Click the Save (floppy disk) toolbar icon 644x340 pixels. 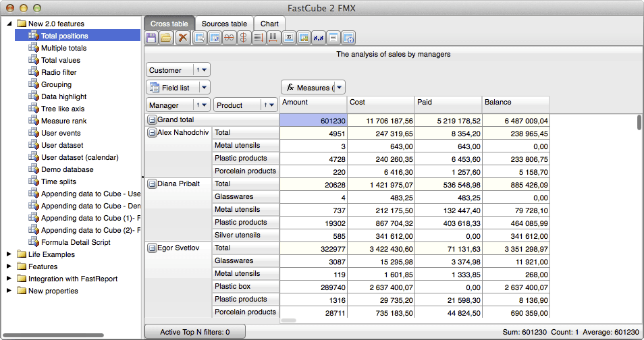pos(151,38)
